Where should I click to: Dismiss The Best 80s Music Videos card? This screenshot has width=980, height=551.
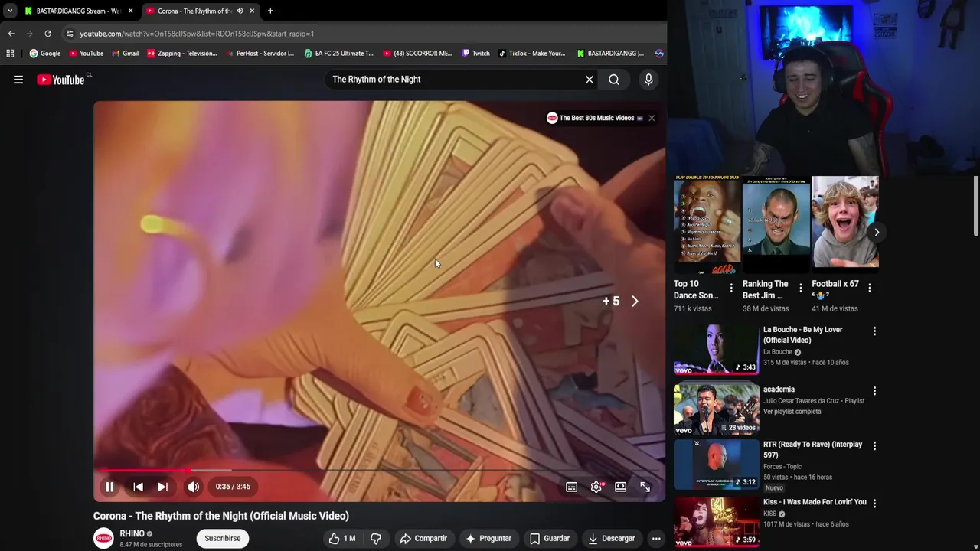(x=652, y=118)
